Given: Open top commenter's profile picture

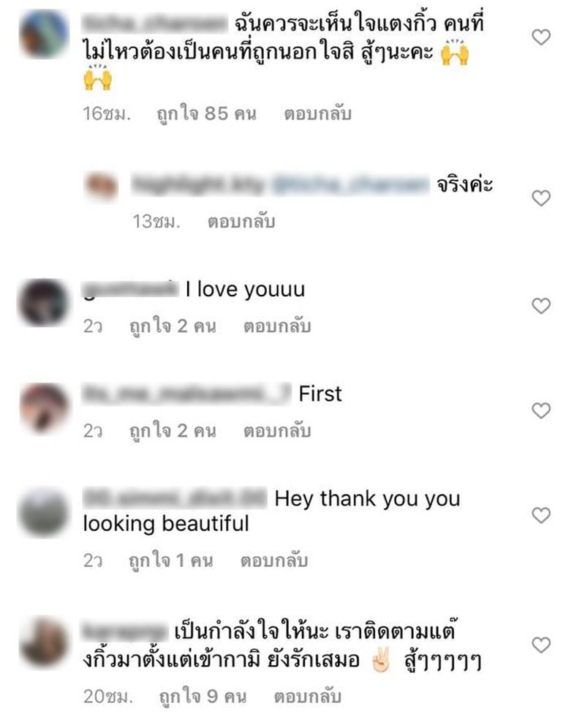Looking at the screenshot, I should [x=44, y=34].
